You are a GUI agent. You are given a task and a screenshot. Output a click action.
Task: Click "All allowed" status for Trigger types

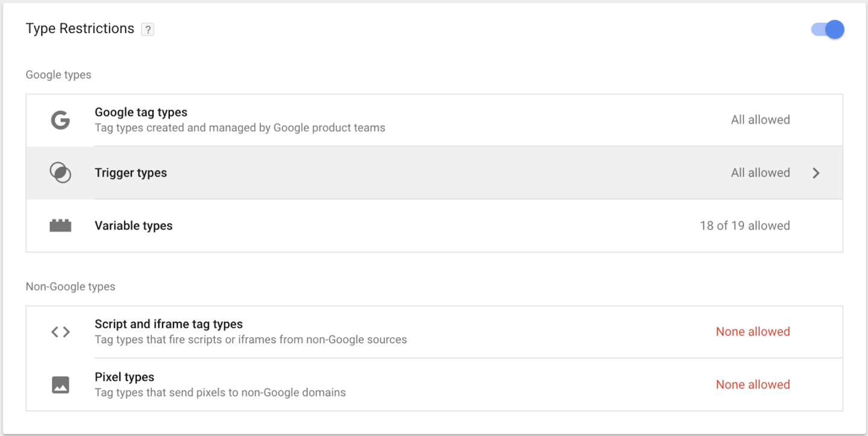[760, 173]
